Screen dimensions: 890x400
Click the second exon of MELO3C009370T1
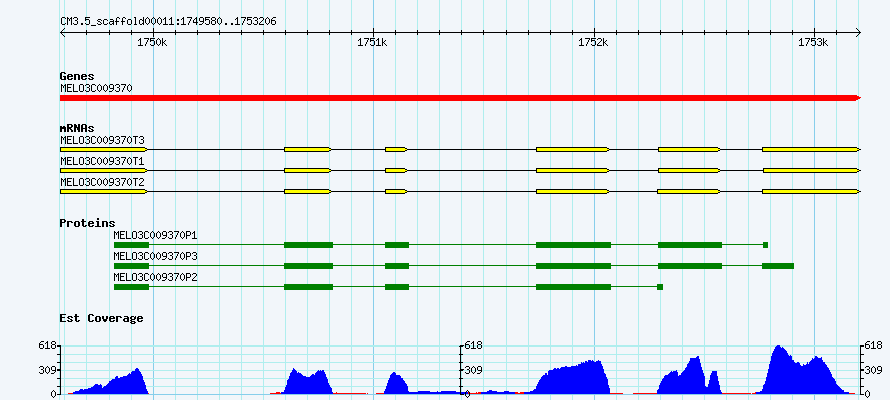(308, 170)
